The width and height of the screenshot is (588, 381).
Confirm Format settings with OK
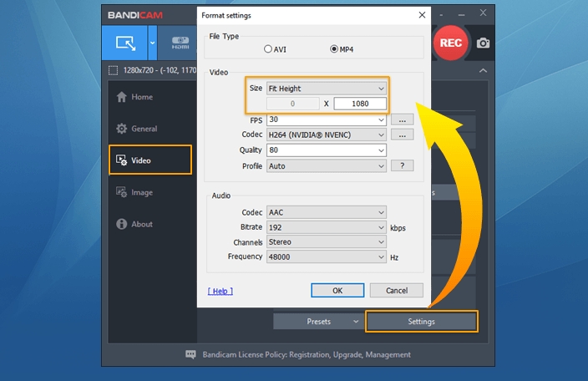[x=337, y=290]
